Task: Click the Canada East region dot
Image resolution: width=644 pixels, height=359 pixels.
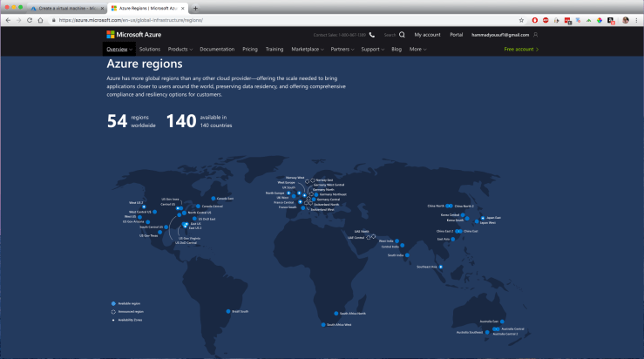Action: [214, 199]
